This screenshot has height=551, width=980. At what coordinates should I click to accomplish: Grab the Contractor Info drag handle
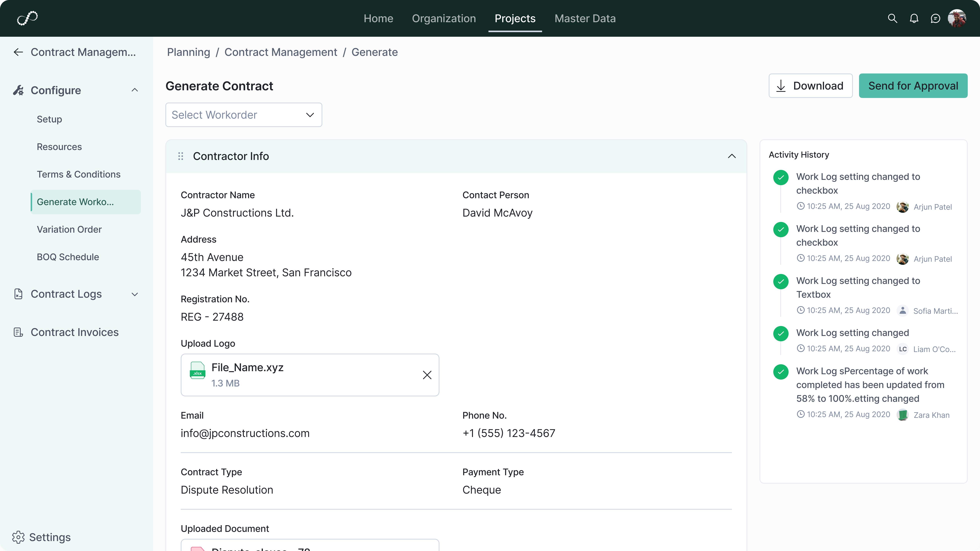pyautogui.click(x=181, y=156)
